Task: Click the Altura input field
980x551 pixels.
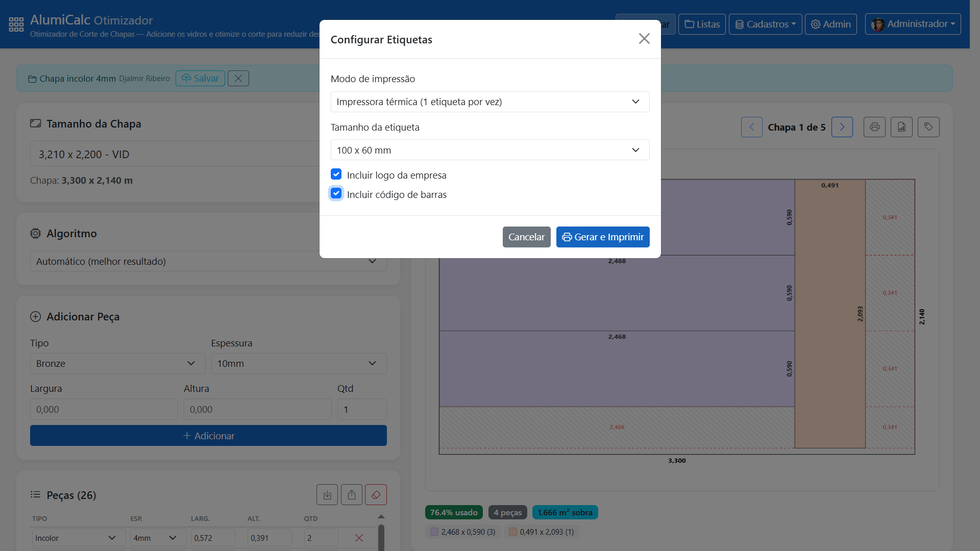Action: pyautogui.click(x=257, y=409)
